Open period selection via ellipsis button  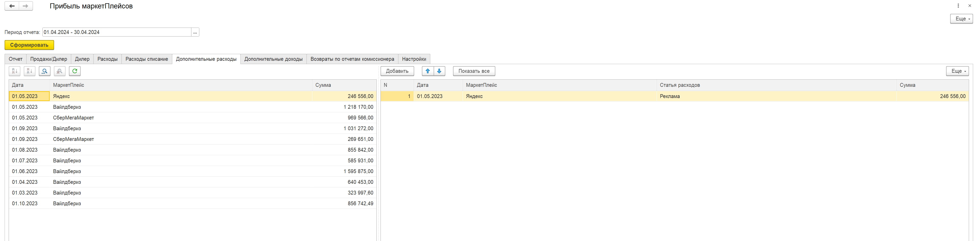tap(195, 32)
